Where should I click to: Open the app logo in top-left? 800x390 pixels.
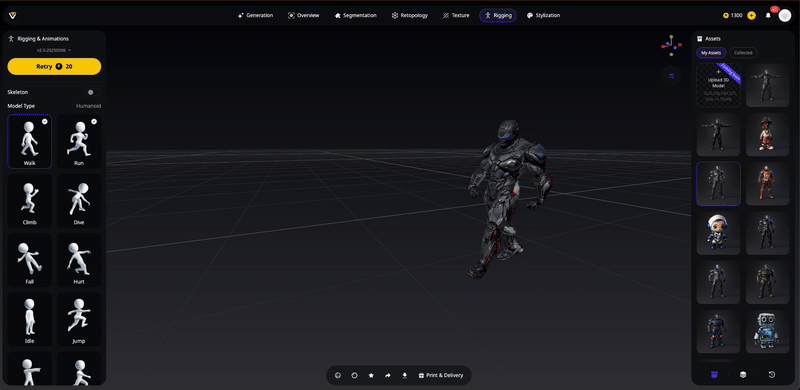point(13,15)
